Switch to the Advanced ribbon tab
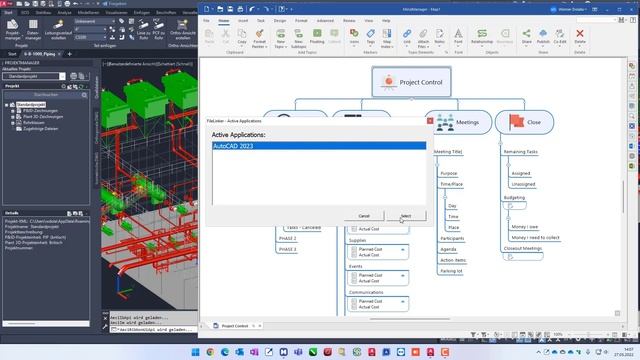Viewport: 640px width, 360px height. [x=325, y=20]
